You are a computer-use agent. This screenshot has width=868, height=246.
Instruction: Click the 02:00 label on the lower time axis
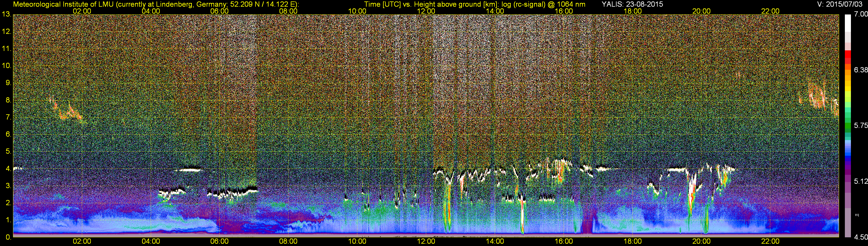pos(82,242)
